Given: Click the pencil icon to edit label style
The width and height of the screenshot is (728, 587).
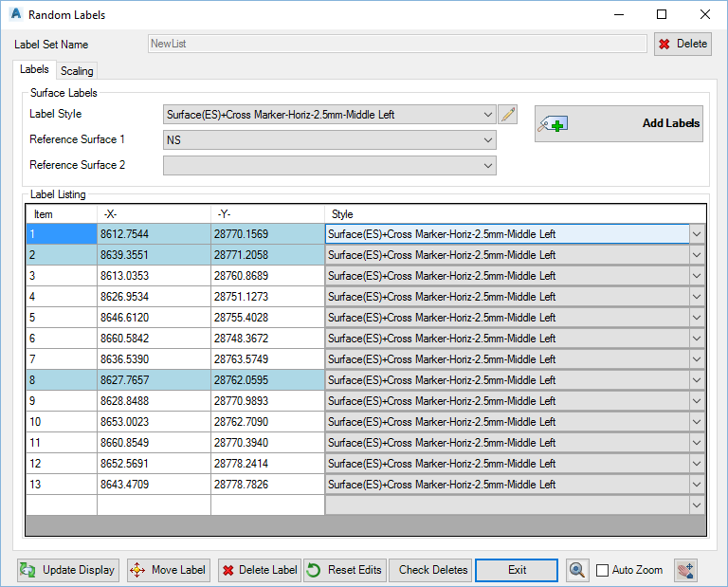Looking at the screenshot, I should click(508, 115).
